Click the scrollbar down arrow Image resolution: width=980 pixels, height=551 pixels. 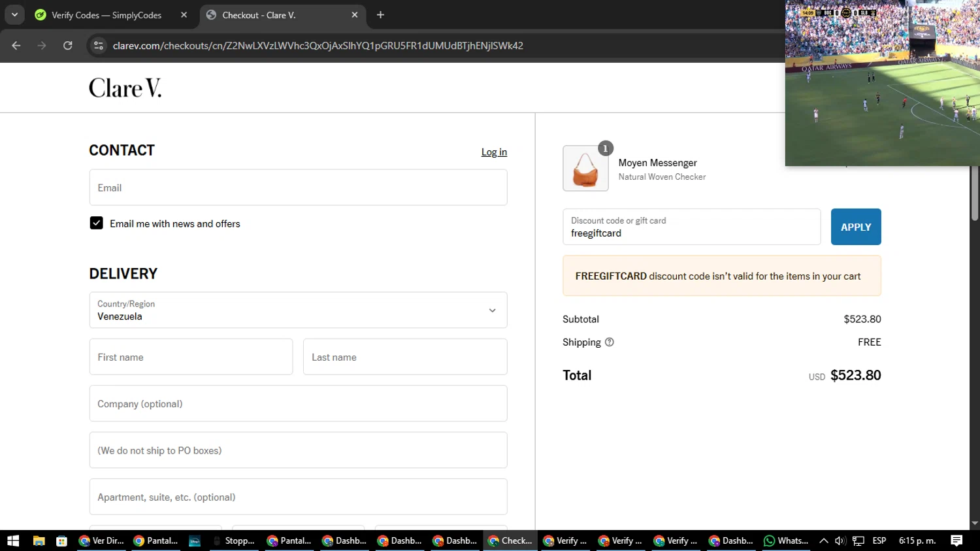[975, 524]
